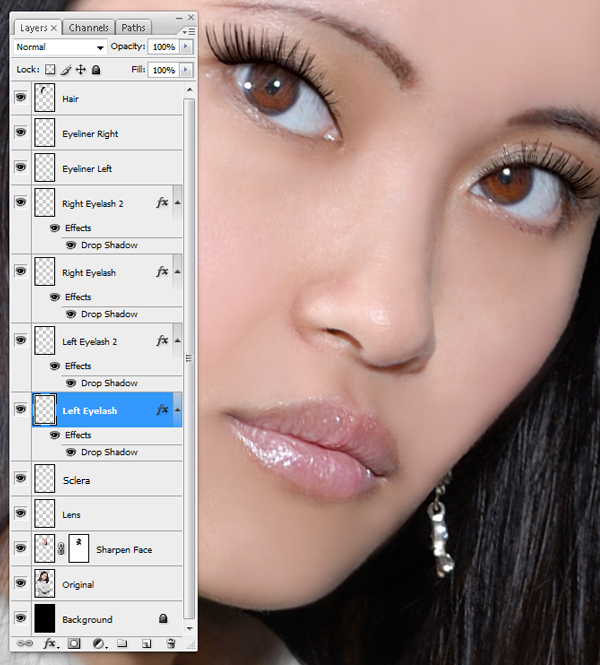The image size is (600, 665).
Task: Click Lock transparent pixels icon
Action: click(50, 70)
